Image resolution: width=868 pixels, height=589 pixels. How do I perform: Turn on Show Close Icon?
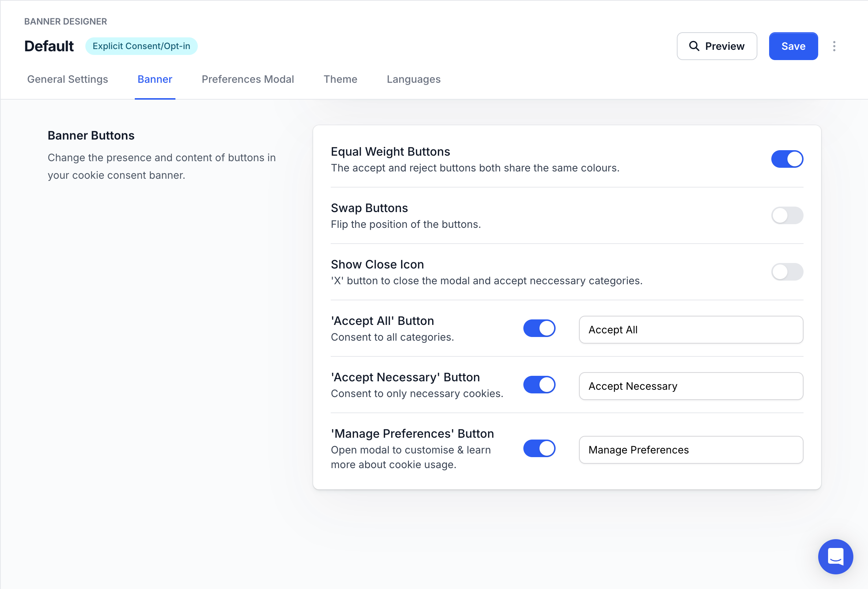787,272
